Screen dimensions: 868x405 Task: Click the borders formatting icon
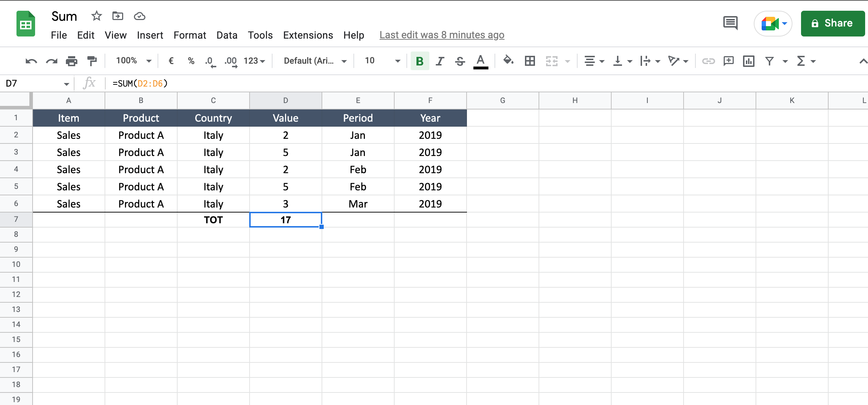point(529,60)
